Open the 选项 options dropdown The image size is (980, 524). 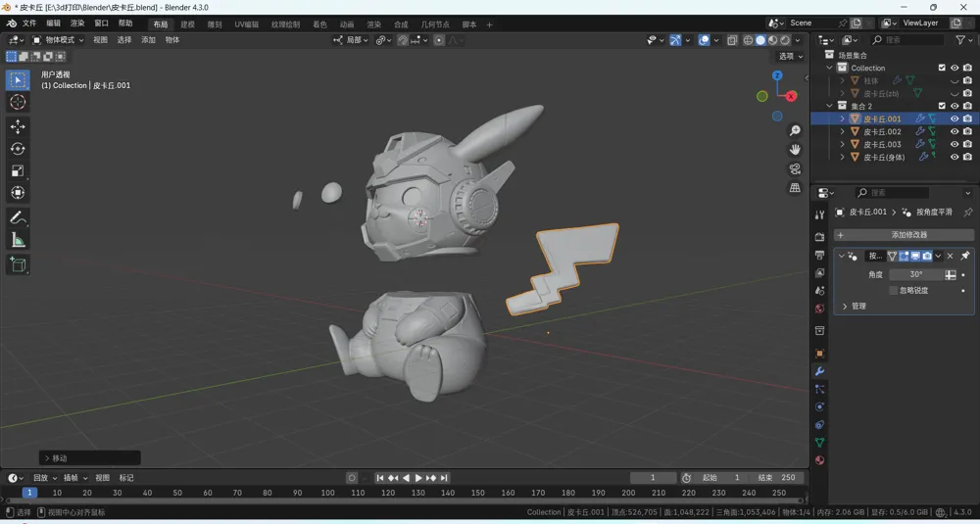point(790,56)
